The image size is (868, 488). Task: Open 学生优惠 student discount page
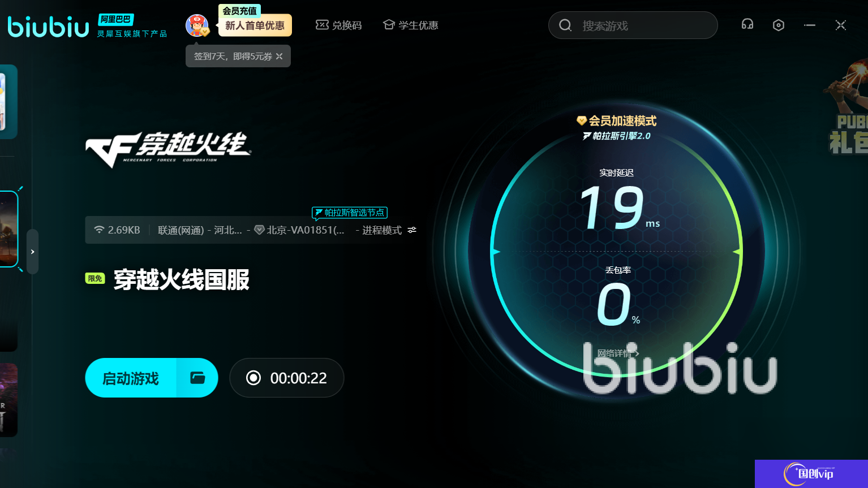pos(411,25)
